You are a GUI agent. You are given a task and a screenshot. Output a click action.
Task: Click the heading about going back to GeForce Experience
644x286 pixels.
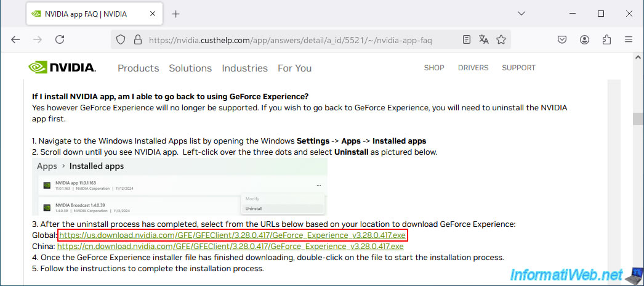(x=171, y=97)
